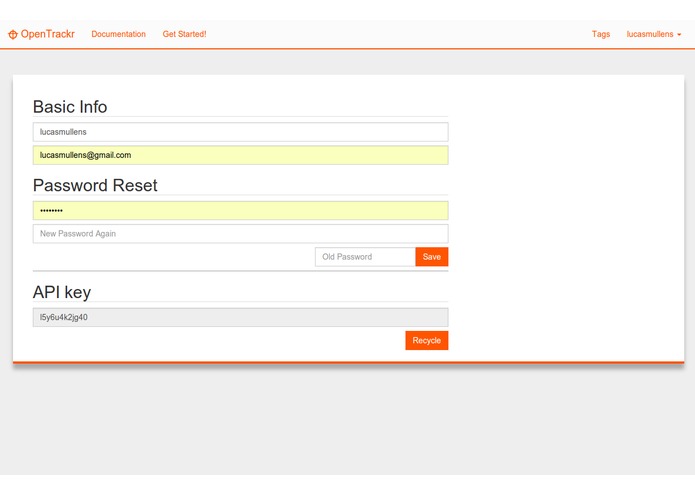Select the API key field l5y6u4k2jg40
This screenshot has width=695, height=494.
240,317
